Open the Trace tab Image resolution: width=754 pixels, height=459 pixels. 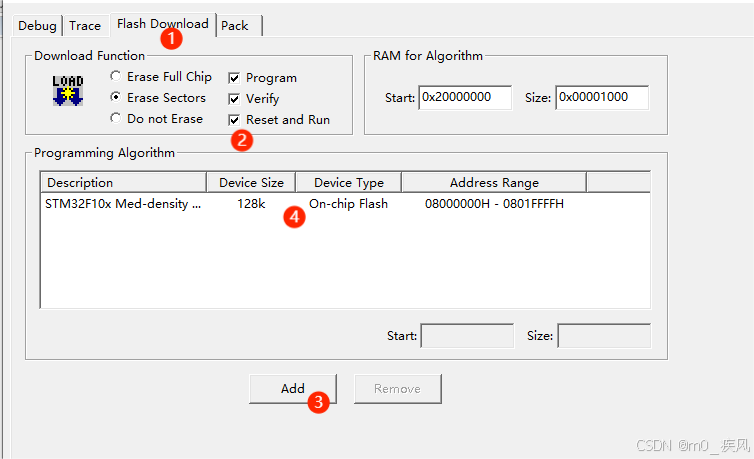click(x=85, y=25)
